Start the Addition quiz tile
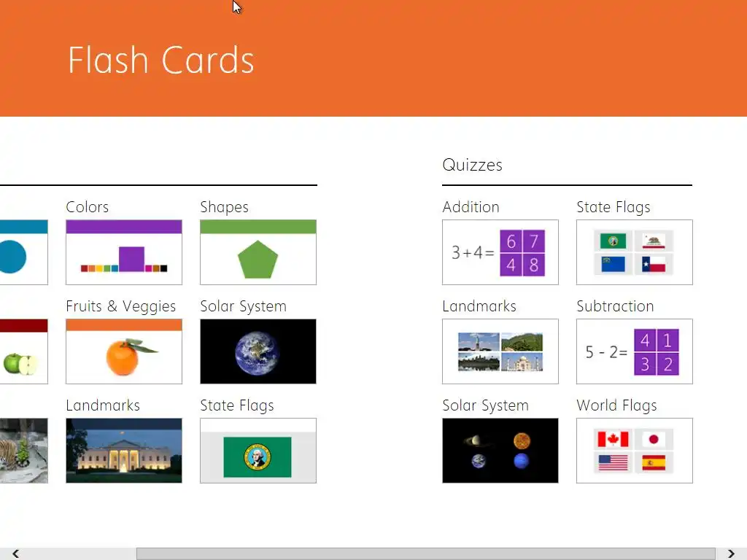Viewport: 747px width, 560px height. coord(500,252)
